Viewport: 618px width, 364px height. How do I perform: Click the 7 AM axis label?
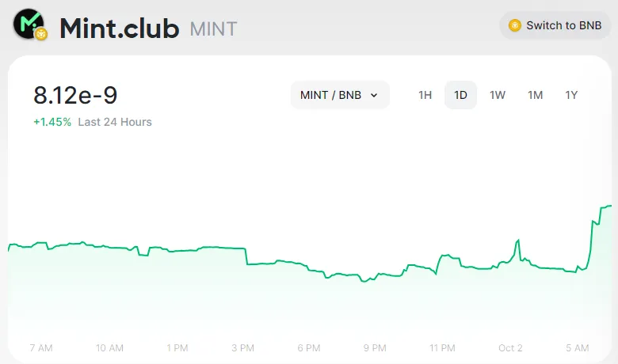[40, 348]
